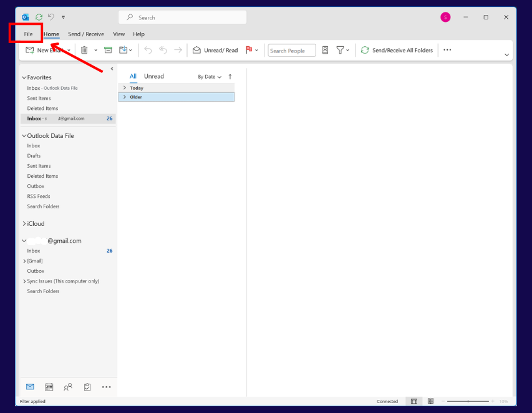
Task: Toggle sort order arrow
Action: click(230, 77)
